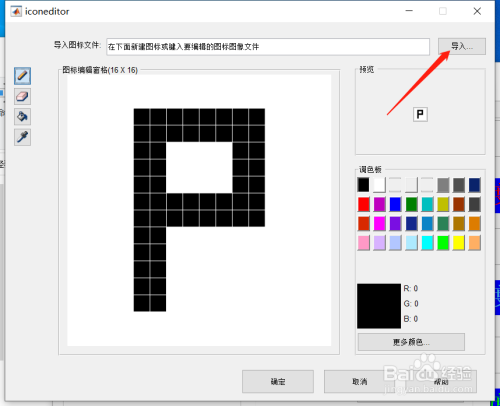This screenshot has width=500, height=406.
Task: Click the 取消 cancel button
Action: tap(359, 381)
